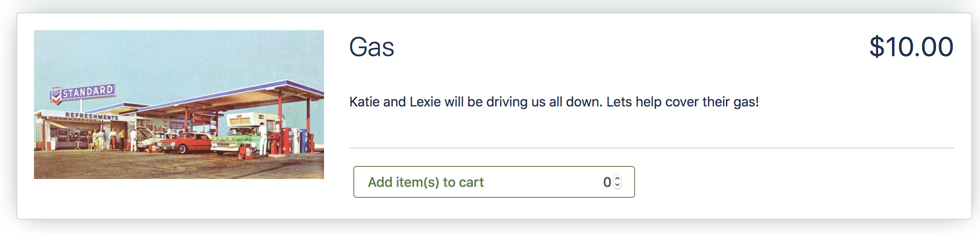The width and height of the screenshot is (980, 233).
Task: Increase item quantity with the up arrow
Action: click(617, 179)
